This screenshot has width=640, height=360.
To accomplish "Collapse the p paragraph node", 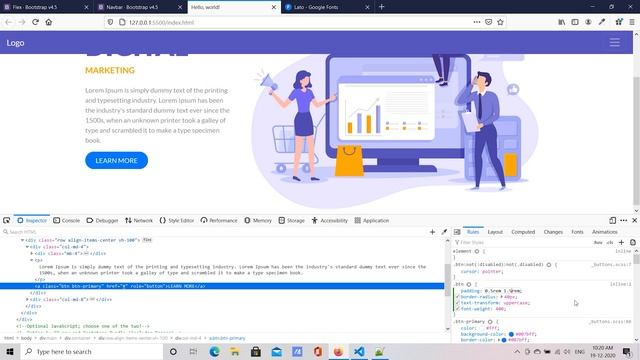I will 32,260.
